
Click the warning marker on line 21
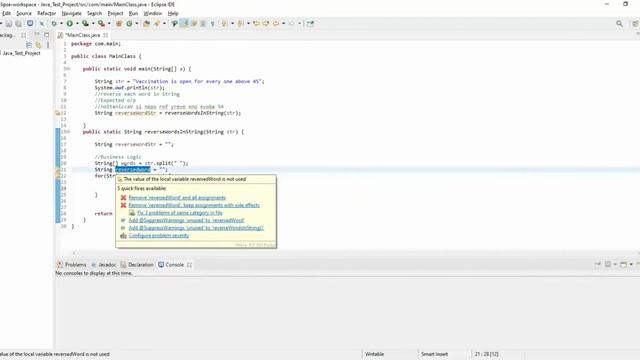58,170
